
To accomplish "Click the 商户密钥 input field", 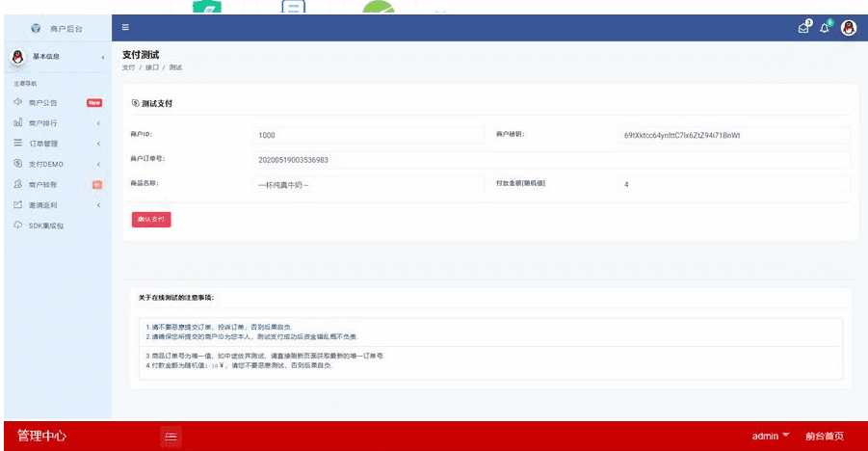I will point(734,136).
